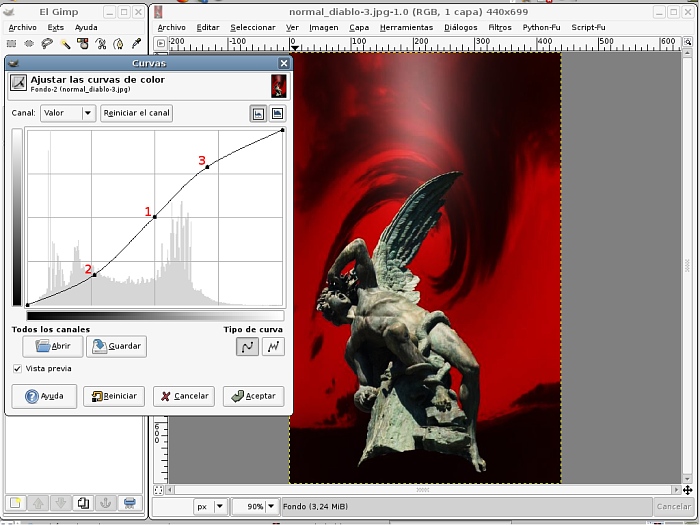Image resolution: width=700 pixels, height=525 pixels.
Task: Switch to logarithmic histogram view
Action: [277, 114]
